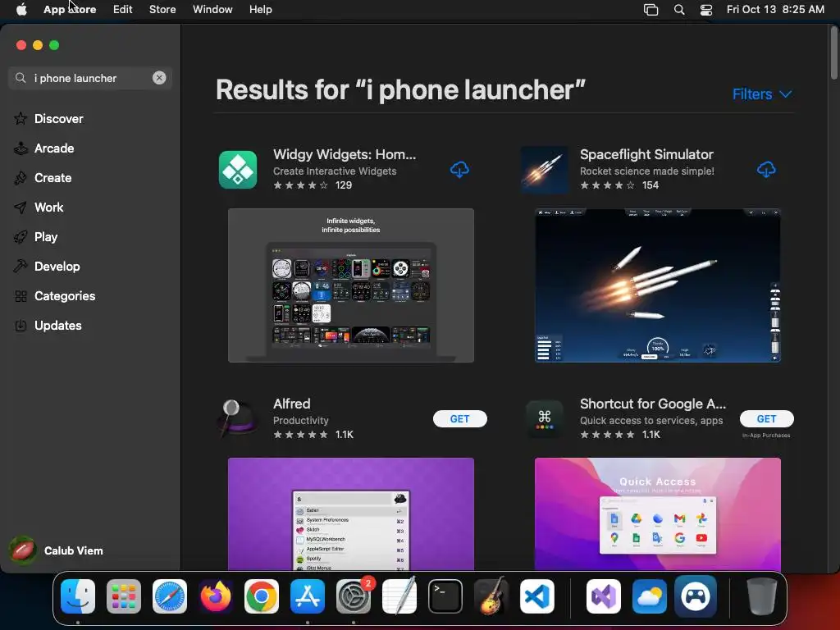Open the Store menu
Image resolution: width=840 pixels, height=630 pixels.
coord(162,9)
